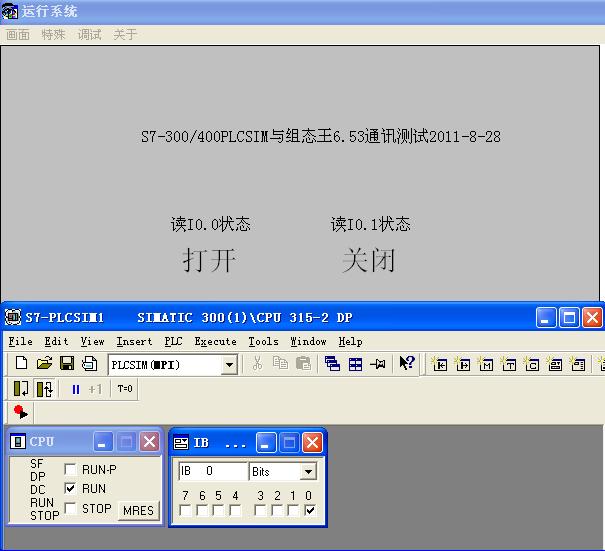Reset timers with the T=0 button

[125, 389]
